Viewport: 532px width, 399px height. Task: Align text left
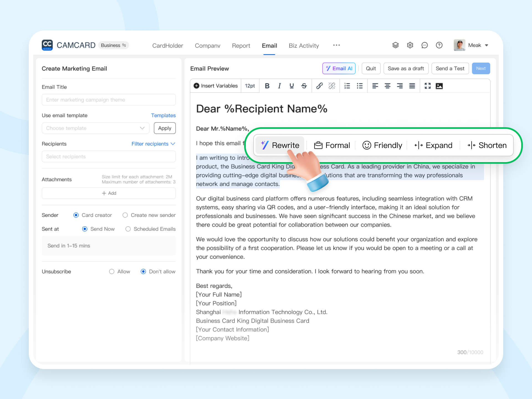tap(375, 86)
